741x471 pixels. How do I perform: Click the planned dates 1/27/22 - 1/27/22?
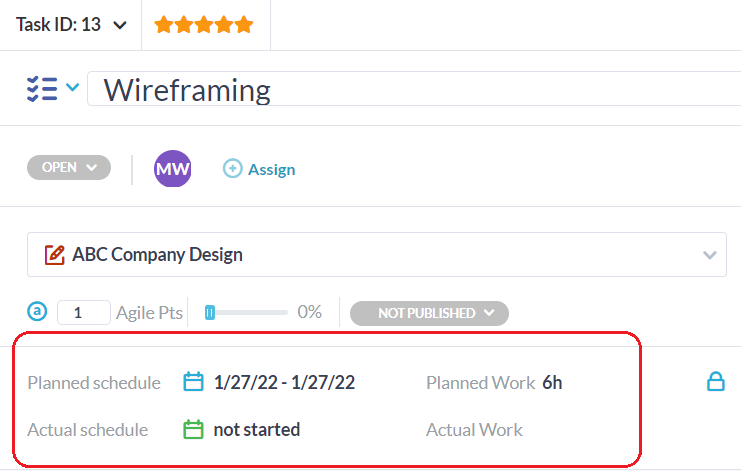pos(284,382)
